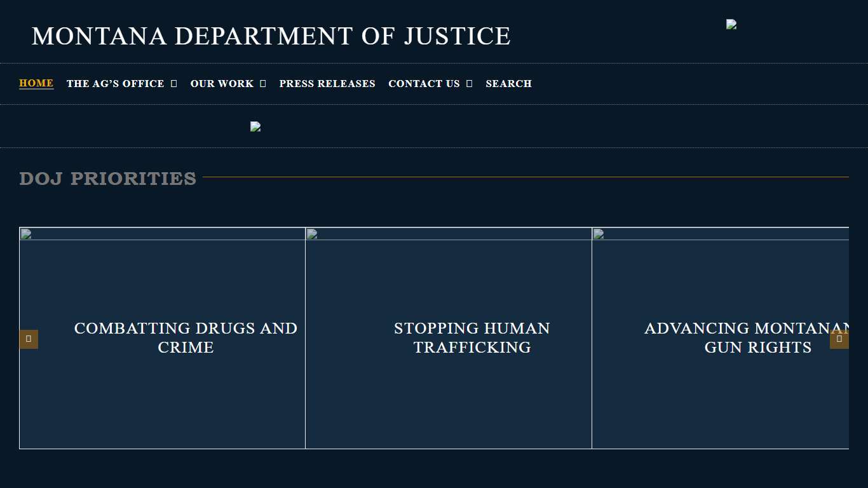
Task: Click the broken image icon on the Combatting Drugs card
Action: coord(25,234)
